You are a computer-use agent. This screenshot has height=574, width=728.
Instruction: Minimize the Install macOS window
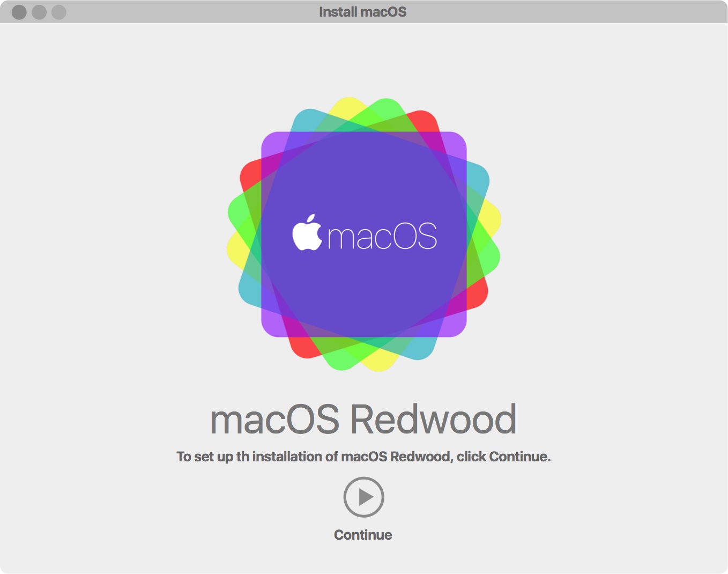coord(39,12)
